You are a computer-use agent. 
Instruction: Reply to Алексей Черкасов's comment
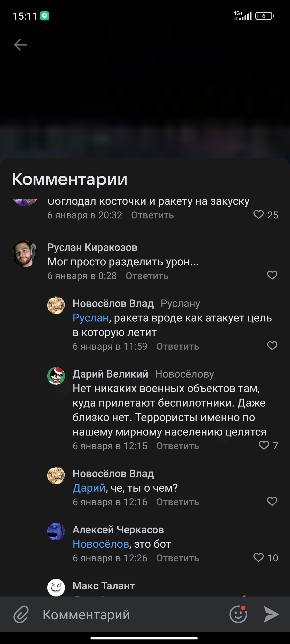[177, 558]
